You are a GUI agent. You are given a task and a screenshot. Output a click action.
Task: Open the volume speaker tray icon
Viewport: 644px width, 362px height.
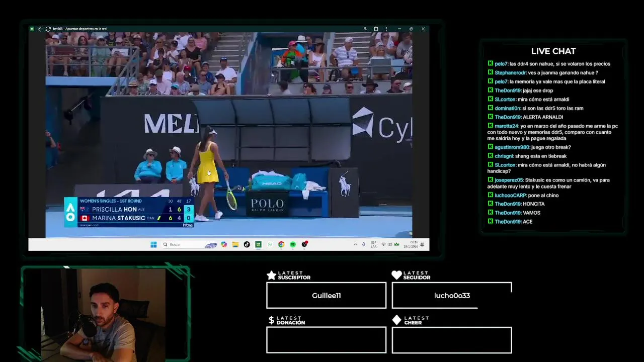click(390, 244)
